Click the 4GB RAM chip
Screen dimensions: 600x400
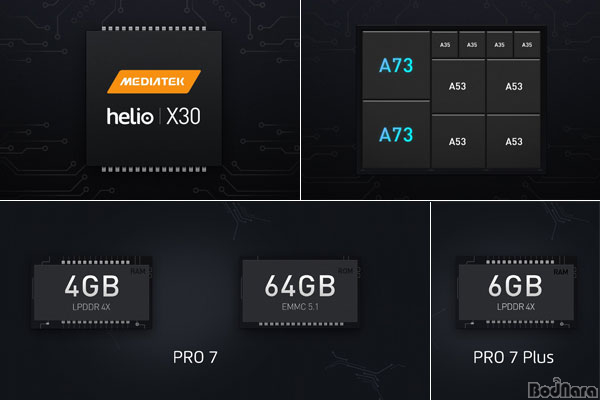pyautogui.click(x=91, y=293)
